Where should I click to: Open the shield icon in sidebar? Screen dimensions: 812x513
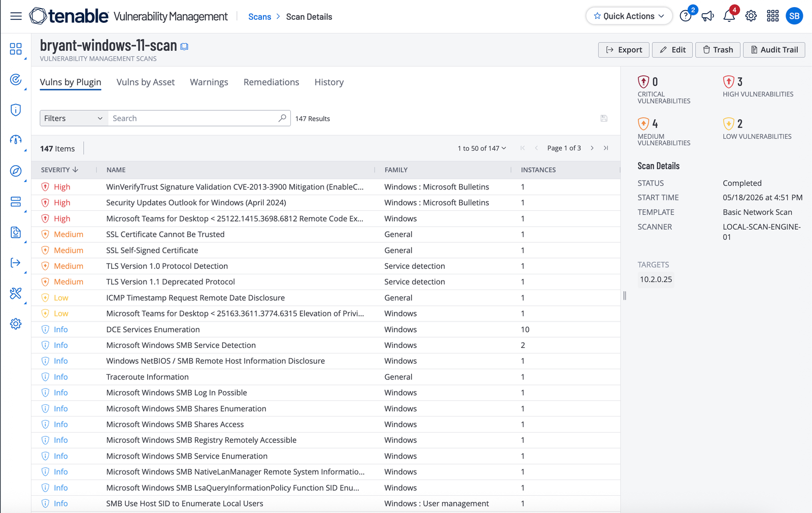(x=16, y=110)
